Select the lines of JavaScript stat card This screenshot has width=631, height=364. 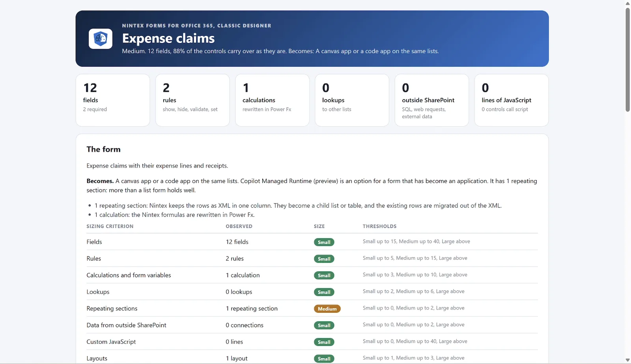click(x=512, y=100)
